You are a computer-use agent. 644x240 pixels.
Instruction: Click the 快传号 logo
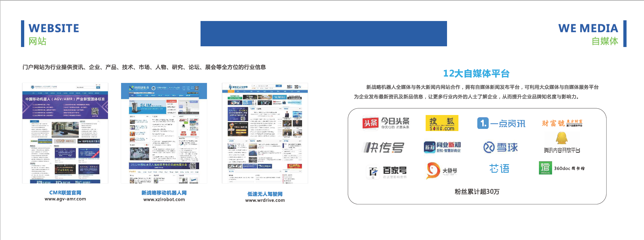[x=383, y=147]
